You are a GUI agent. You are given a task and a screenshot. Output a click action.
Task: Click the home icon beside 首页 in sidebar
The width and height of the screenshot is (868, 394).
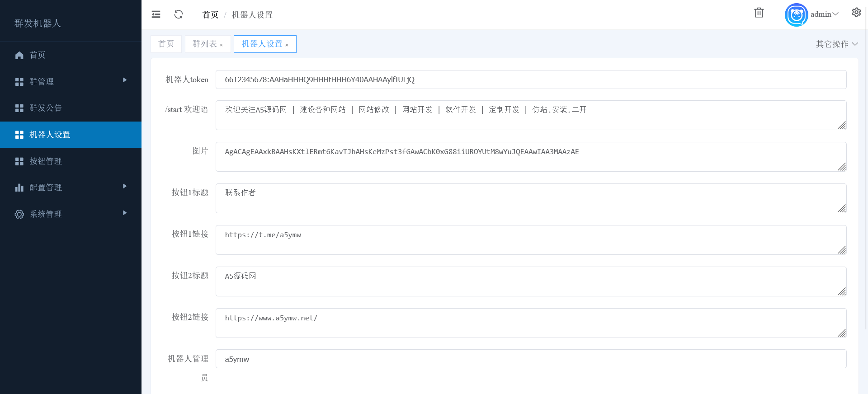click(19, 55)
